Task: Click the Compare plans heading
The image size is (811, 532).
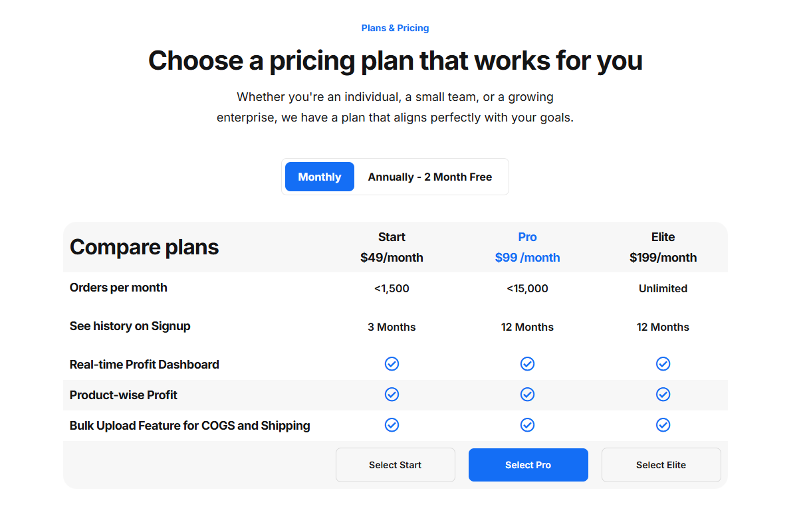Action: (144, 247)
